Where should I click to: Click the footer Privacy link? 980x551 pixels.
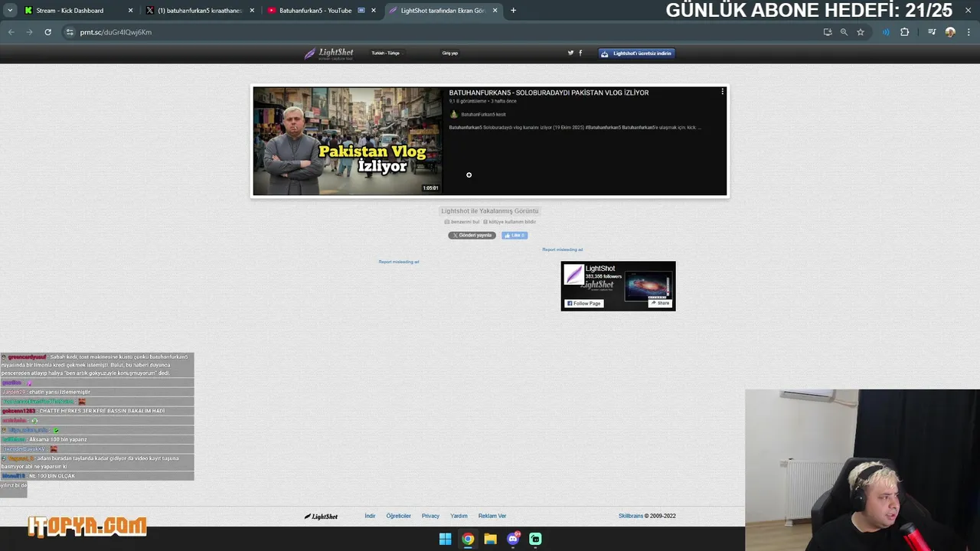click(430, 516)
